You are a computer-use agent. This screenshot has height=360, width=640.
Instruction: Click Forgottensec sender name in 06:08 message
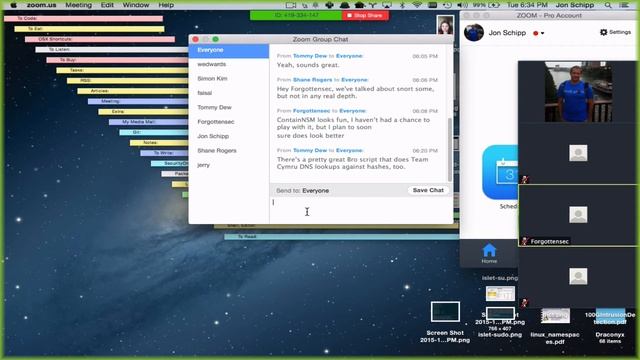tap(311, 111)
